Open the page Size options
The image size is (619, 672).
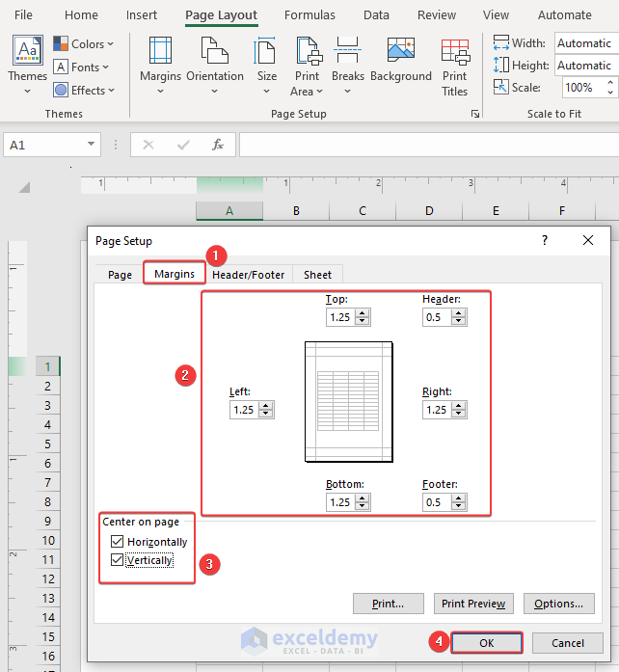(266, 64)
